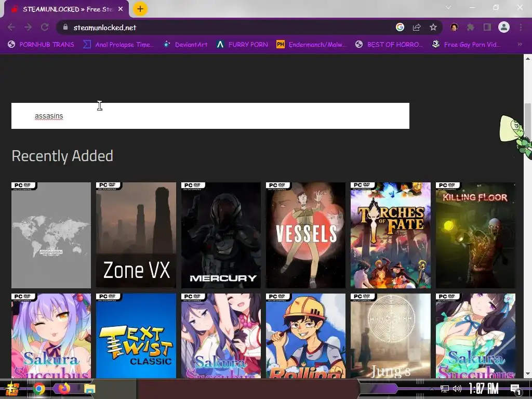Open the TextTwist Classic game cover
This screenshot has height=399, width=532.
click(136, 336)
